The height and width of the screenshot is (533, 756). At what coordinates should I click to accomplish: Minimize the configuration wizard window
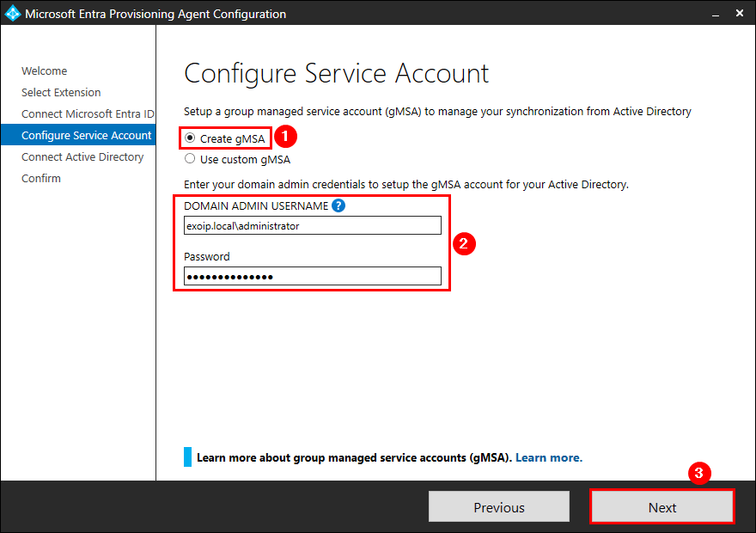[715, 14]
